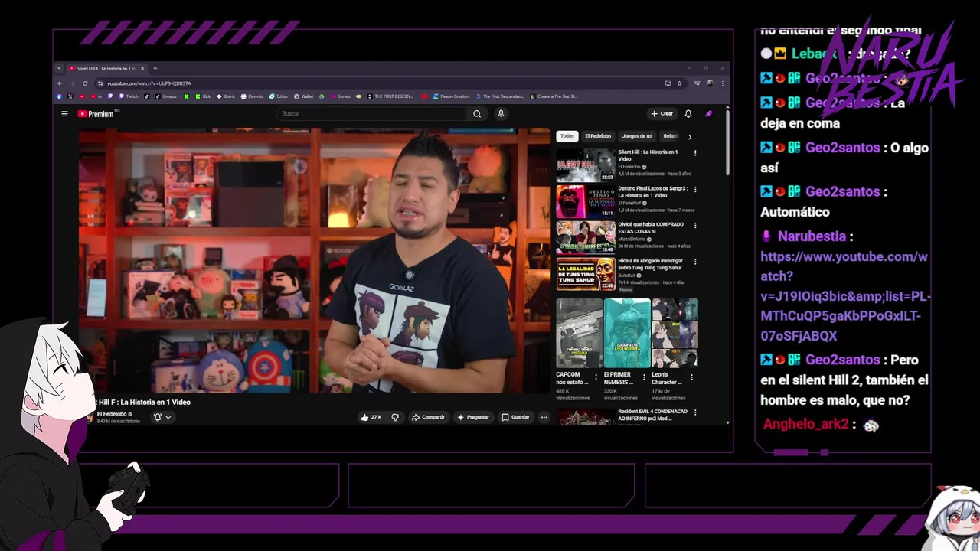Open Resident EVIL 4 CONDENACAO video title
The width and height of the screenshot is (980, 551).
click(652, 415)
